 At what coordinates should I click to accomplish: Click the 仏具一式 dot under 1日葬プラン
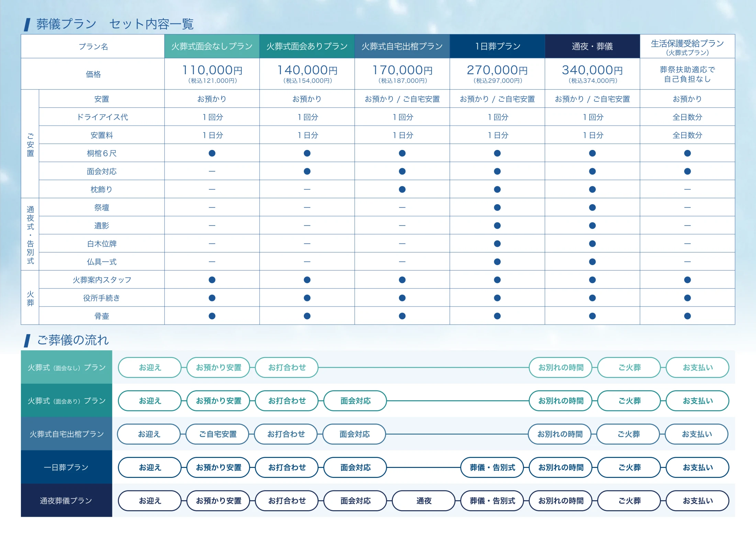pos(497,262)
